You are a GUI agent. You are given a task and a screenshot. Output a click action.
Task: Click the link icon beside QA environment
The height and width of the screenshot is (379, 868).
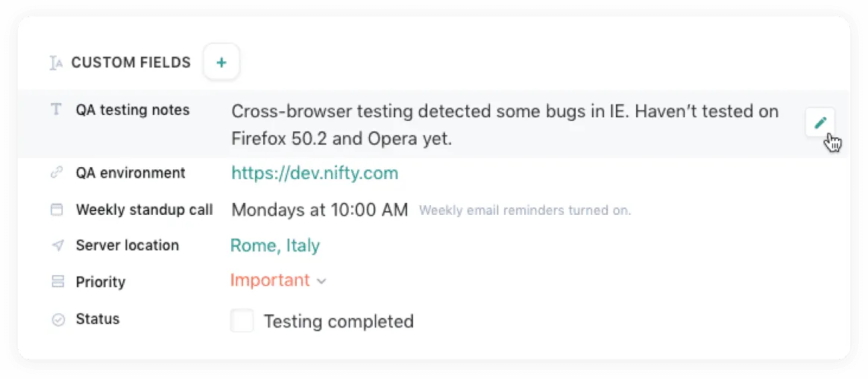coord(56,173)
